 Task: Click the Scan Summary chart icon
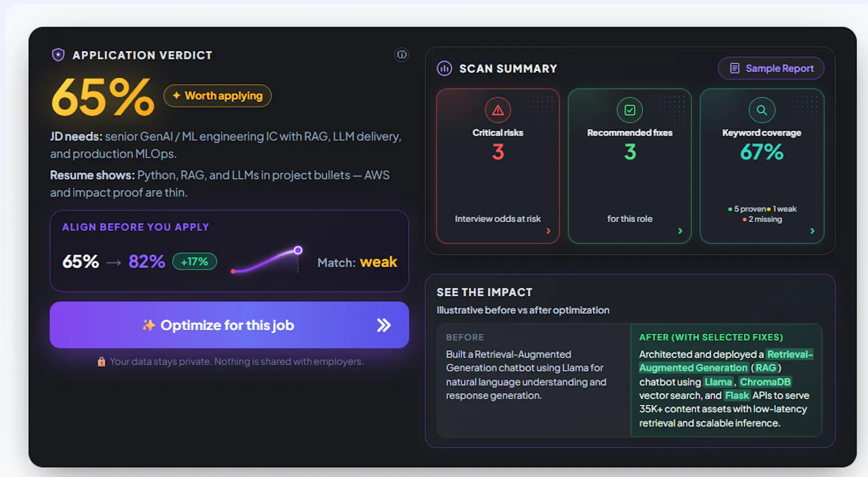(444, 68)
